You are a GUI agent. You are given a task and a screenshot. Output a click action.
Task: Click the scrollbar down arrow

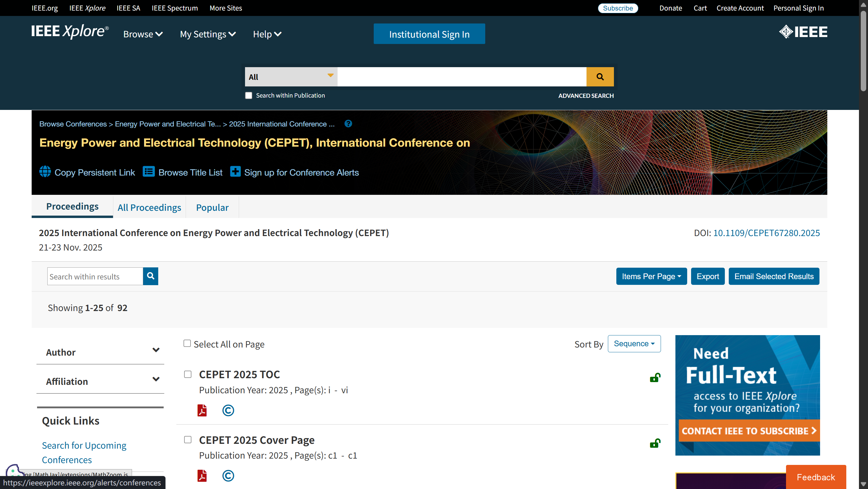click(863, 484)
